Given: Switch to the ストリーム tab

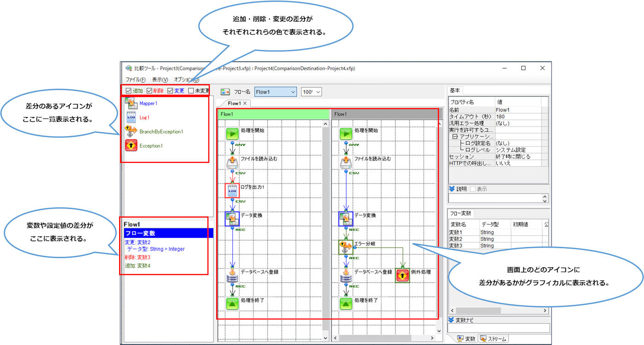Looking at the screenshot, I should [493, 339].
